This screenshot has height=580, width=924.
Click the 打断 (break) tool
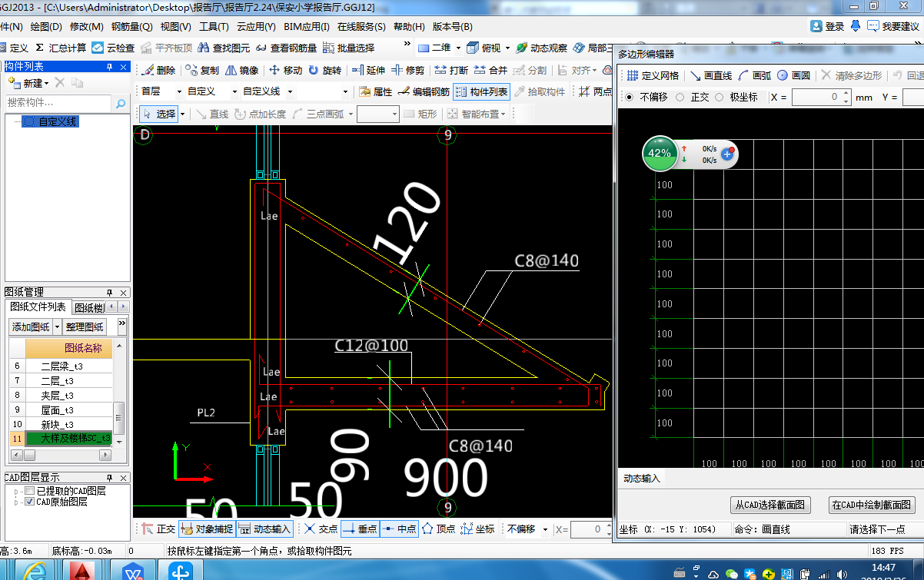(x=451, y=70)
